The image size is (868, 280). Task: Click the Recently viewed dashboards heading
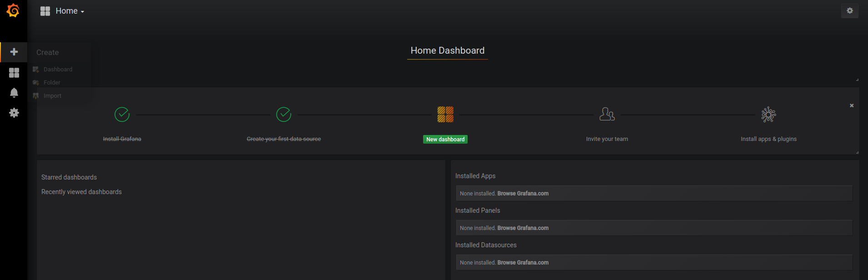(x=81, y=192)
